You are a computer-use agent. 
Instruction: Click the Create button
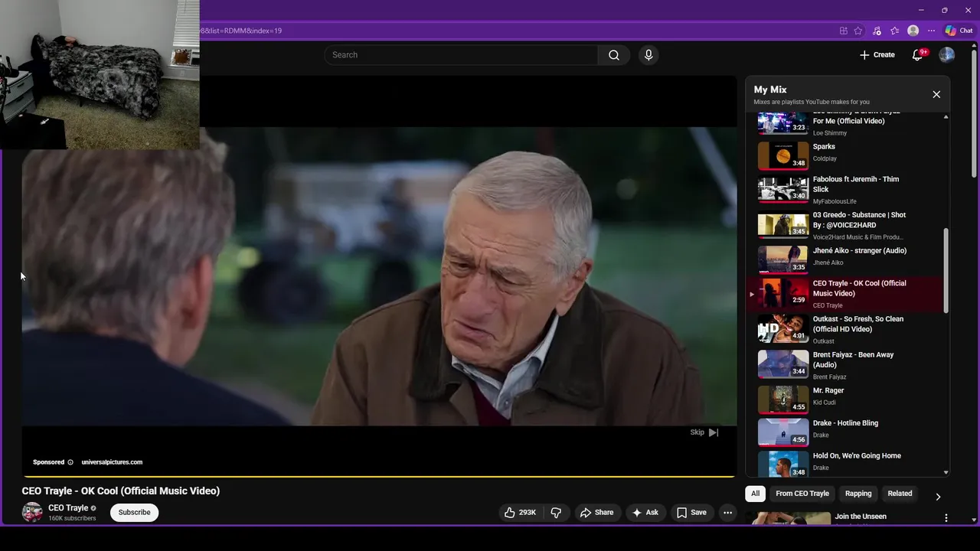(x=877, y=55)
